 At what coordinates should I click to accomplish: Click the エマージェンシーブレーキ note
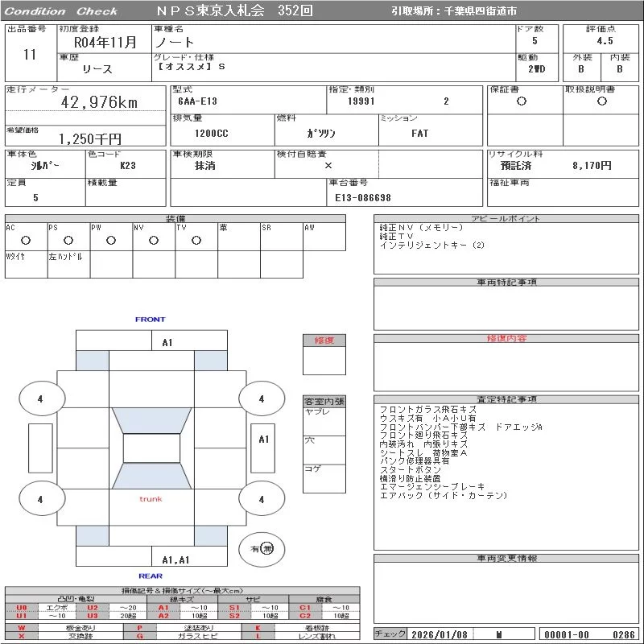coord(432,487)
